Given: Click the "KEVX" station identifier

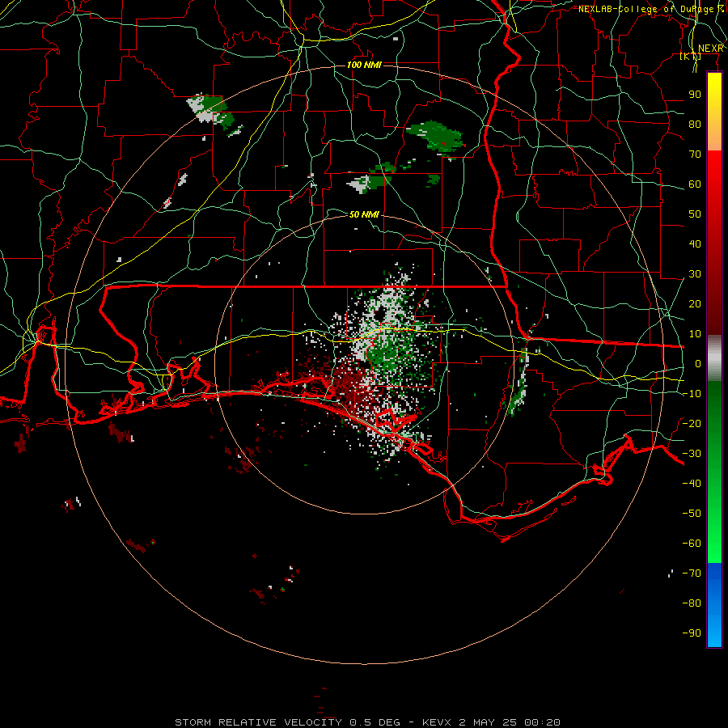Looking at the screenshot, I should click(x=437, y=722).
